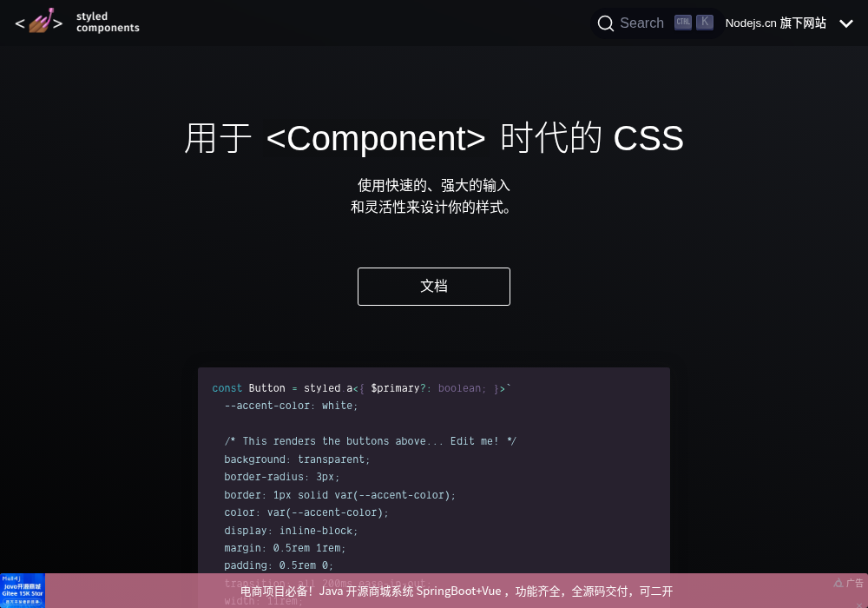Click the code line starting with const Button
The height and width of the screenshot is (608, 868).
(361, 388)
